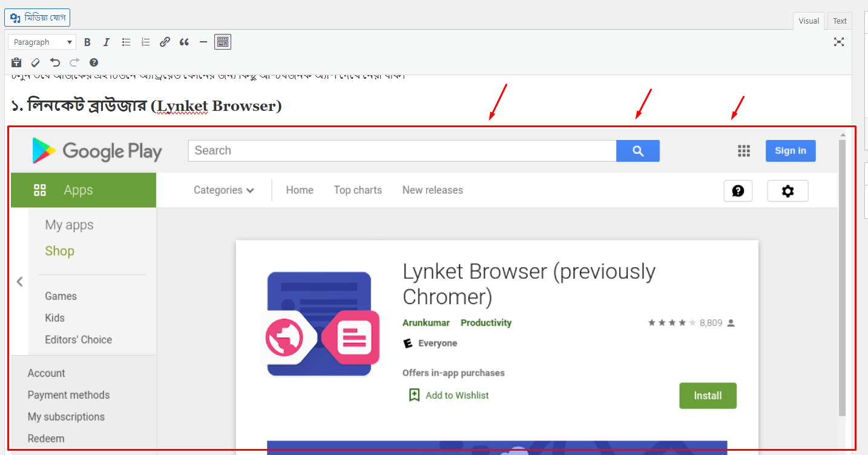
Task: Open keyboard shortcuts help icon
Action: pos(94,62)
